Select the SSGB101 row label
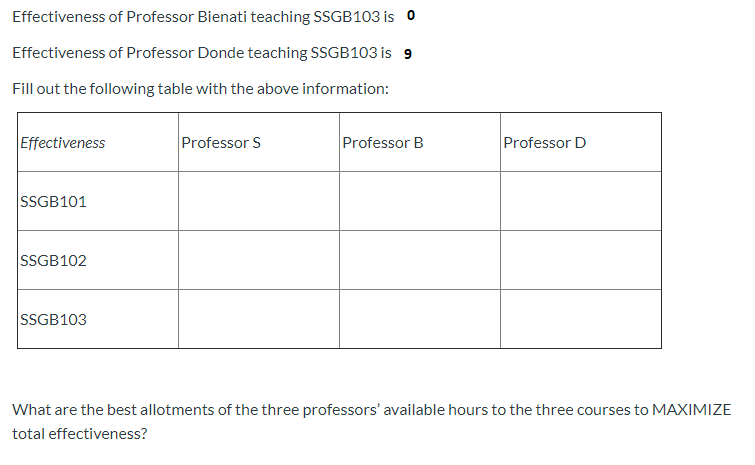The image size is (755, 465). coord(54,202)
